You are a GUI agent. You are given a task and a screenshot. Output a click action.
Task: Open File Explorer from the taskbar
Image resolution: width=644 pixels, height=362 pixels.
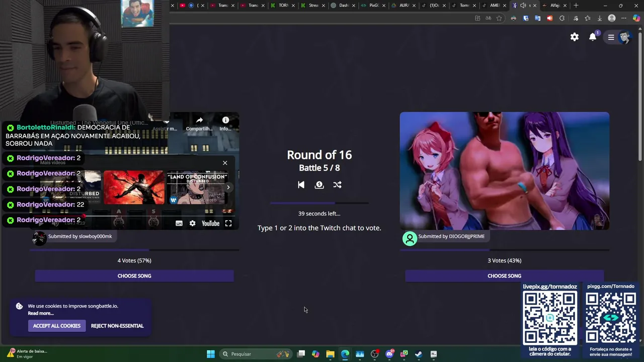pyautogui.click(x=330, y=354)
